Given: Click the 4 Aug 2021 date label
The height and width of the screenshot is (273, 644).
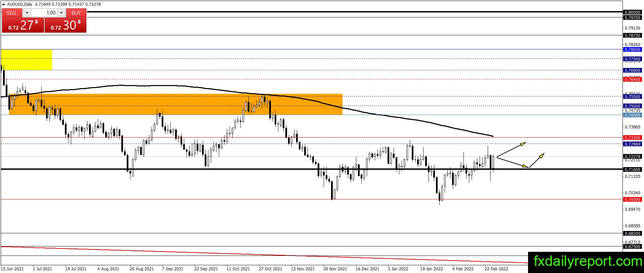Looking at the screenshot, I should tap(108, 269).
